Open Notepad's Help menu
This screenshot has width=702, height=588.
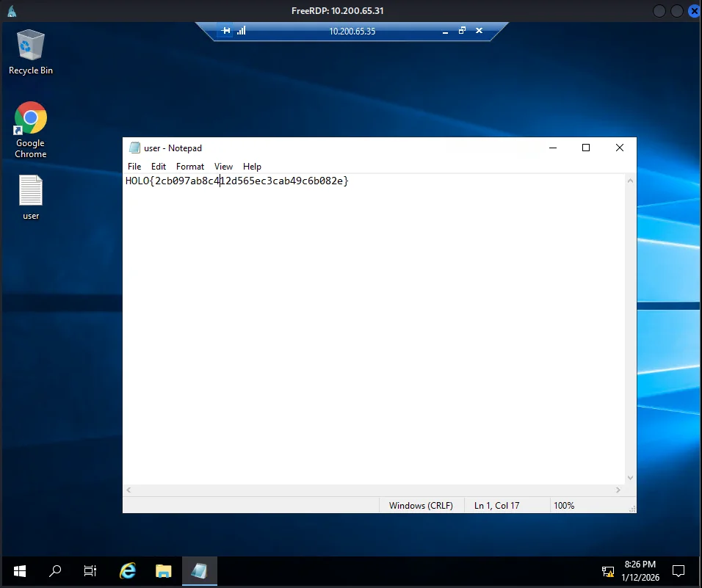252,167
